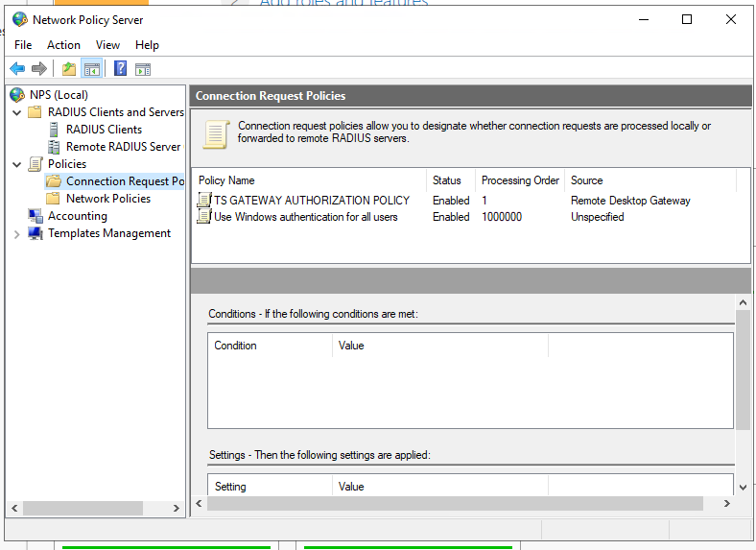Select the Accounting node
This screenshot has width=756, height=550.
tap(77, 216)
